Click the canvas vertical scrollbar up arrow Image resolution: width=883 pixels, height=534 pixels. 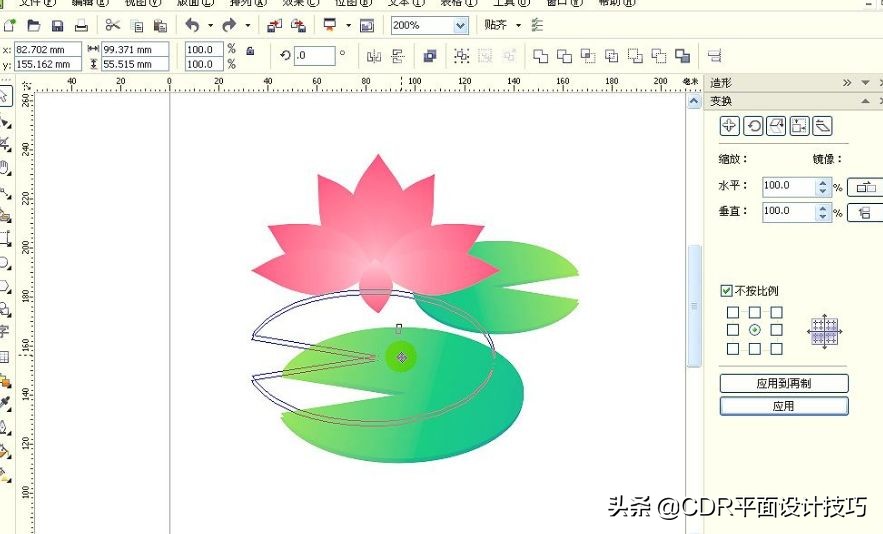click(x=694, y=101)
